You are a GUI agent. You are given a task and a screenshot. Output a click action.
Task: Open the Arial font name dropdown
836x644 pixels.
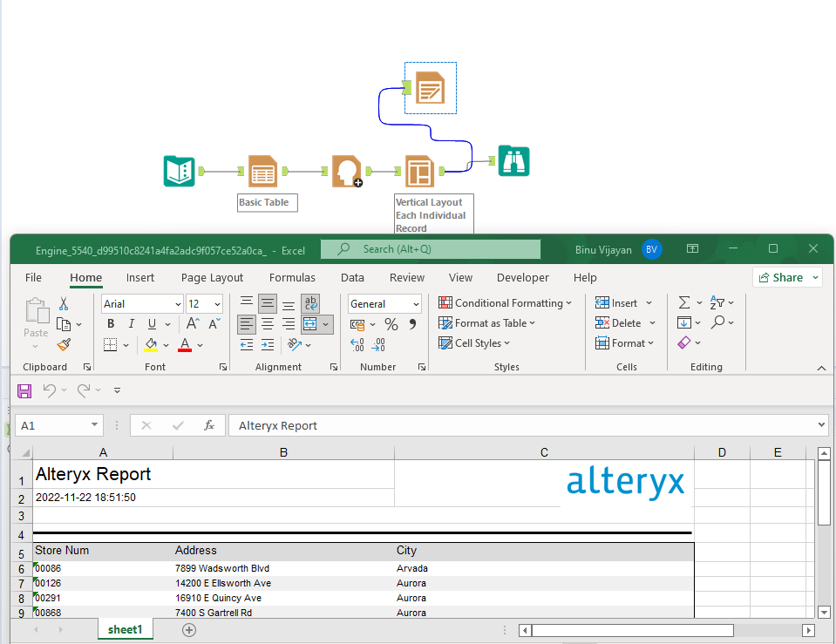pyautogui.click(x=177, y=303)
